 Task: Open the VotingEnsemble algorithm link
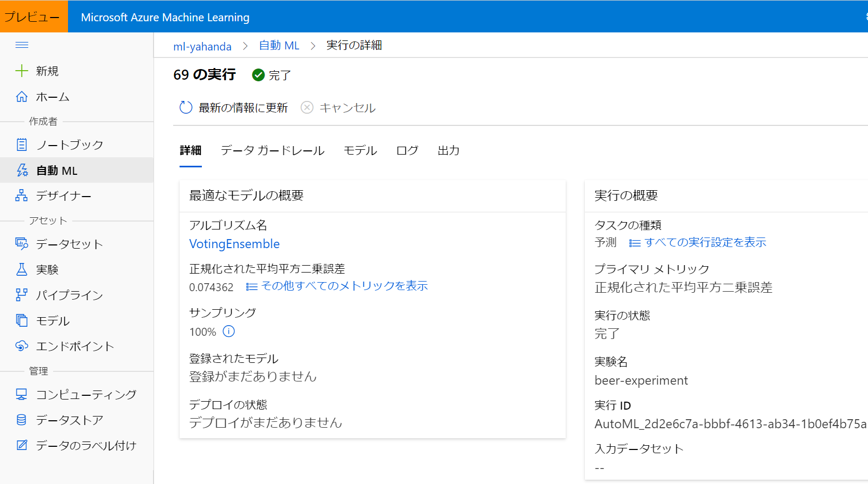point(234,244)
